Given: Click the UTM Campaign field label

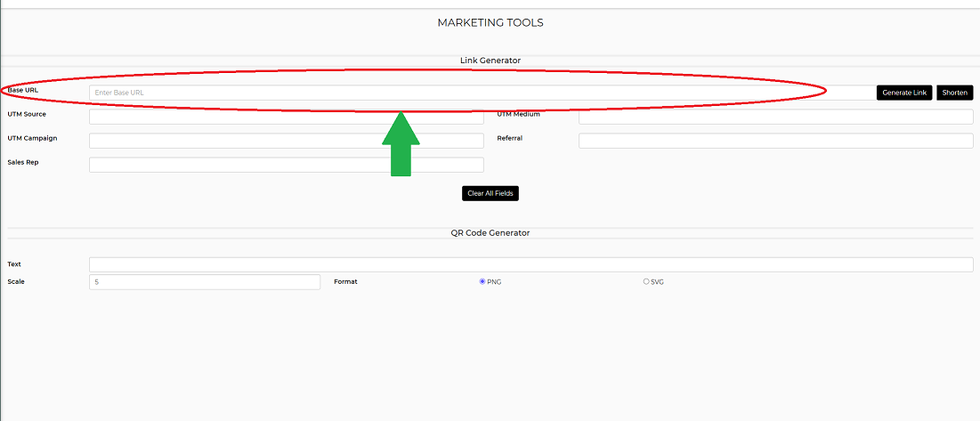Looking at the screenshot, I should (x=33, y=138).
